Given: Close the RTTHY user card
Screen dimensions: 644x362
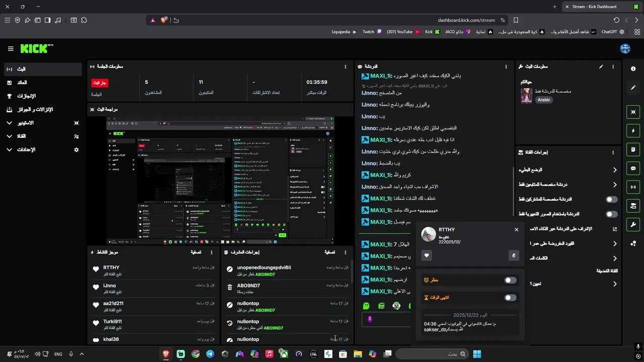Looking at the screenshot, I should point(516,230).
